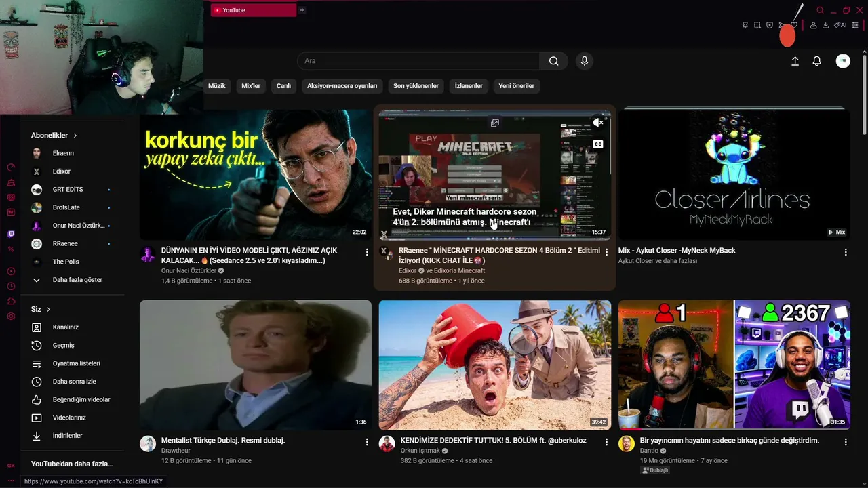Take a snapshot with the toolbar capture icon
868x488 pixels.
click(757, 25)
